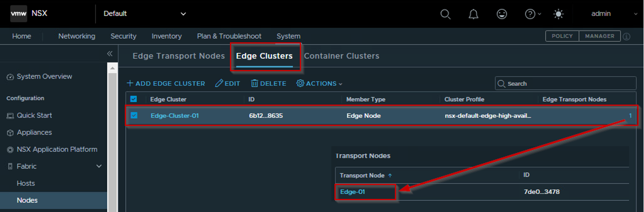Click the Delete trash can icon
This screenshot has width=644, height=212.
tap(254, 84)
